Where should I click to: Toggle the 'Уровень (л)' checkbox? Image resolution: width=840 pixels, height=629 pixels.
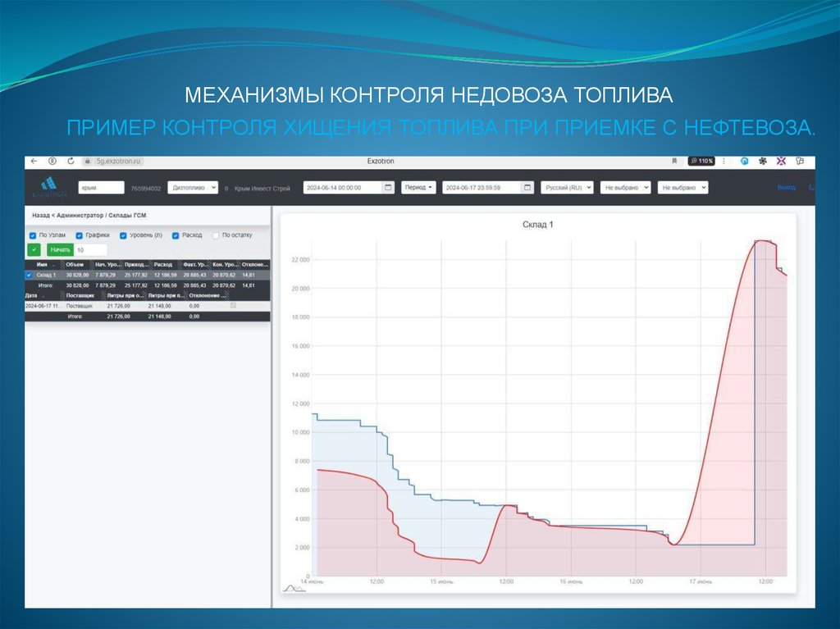click(123, 235)
